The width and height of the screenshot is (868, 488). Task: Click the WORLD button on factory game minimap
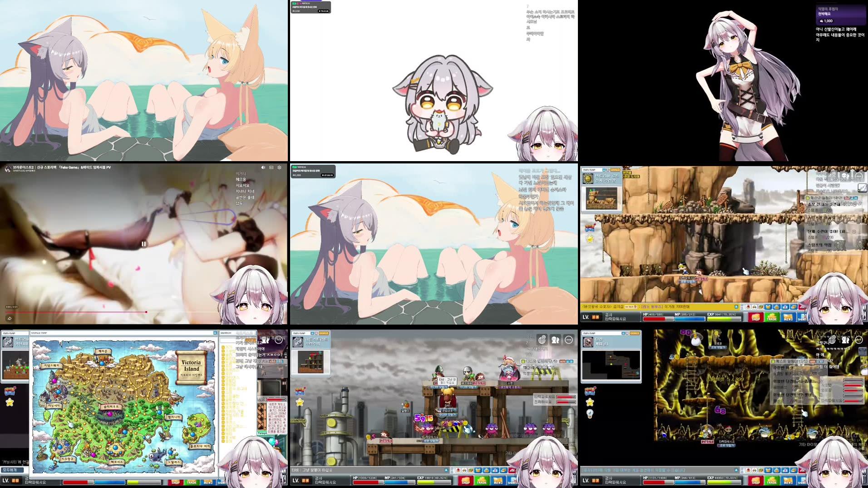tap(324, 333)
